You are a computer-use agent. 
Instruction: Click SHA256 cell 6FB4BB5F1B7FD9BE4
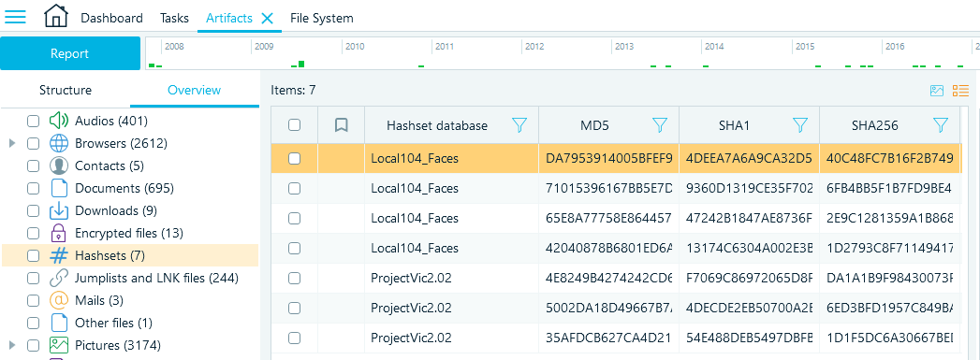point(889,189)
